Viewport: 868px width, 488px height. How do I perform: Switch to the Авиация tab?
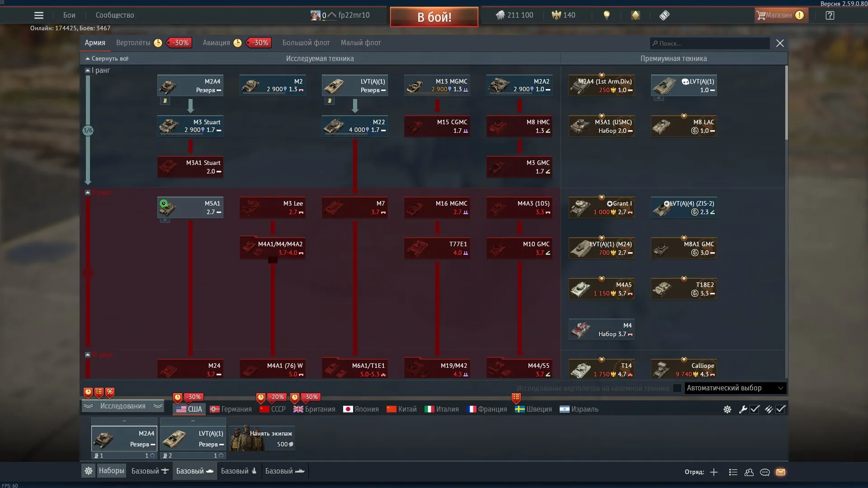tap(216, 43)
